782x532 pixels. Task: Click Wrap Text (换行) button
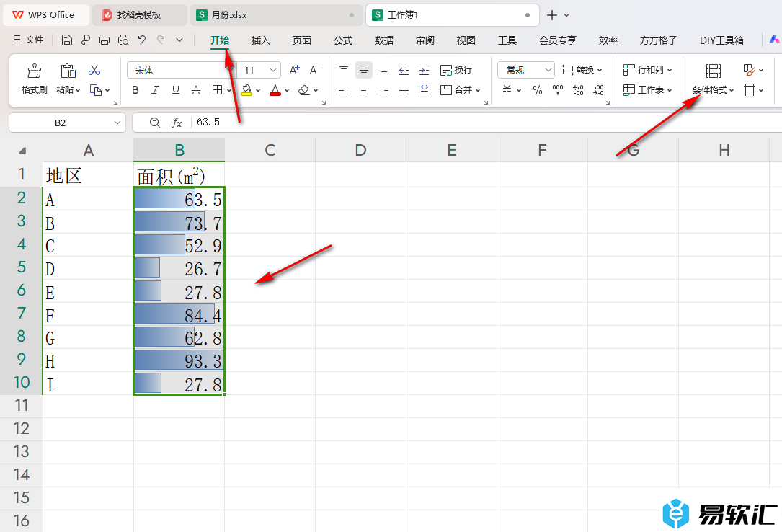456,71
